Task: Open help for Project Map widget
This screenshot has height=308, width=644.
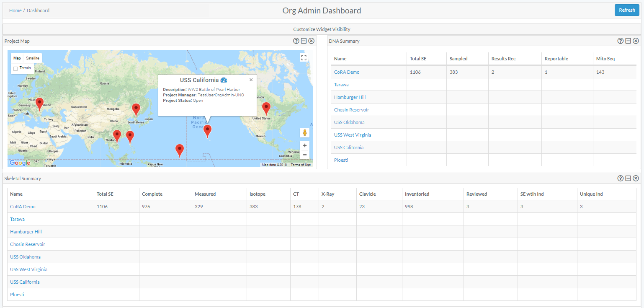Action: [296, 41]
